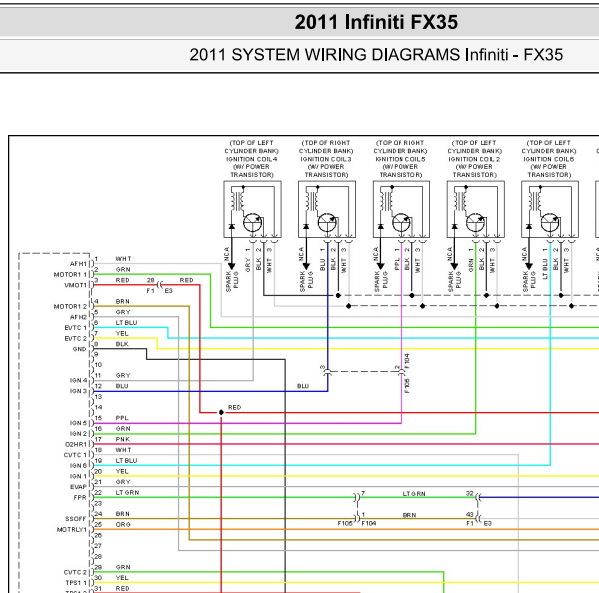
Task: Click the AFH1 pin label
Action: click(78, 264)
